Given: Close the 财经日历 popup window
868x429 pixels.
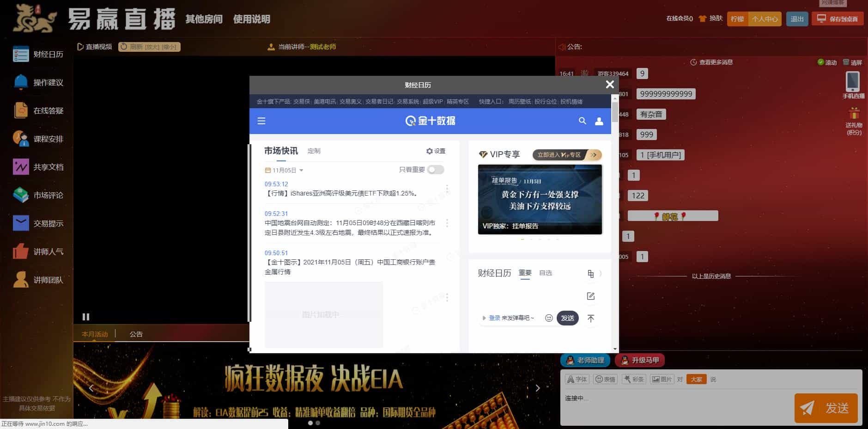Looking at the screenshot, I should (610, 84).
